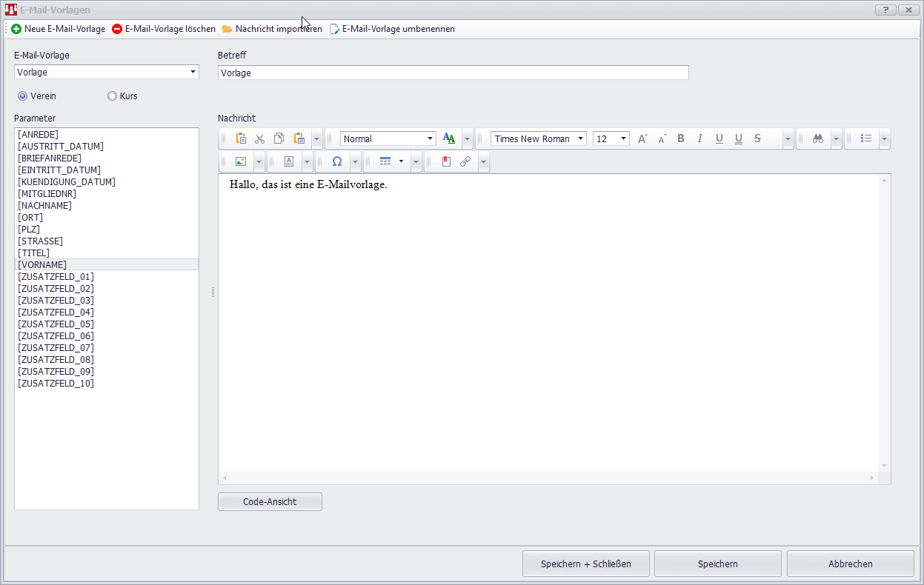This screenshot has height=585, width=924.
Task: Open find with binoculars icon
Action: 818,138
